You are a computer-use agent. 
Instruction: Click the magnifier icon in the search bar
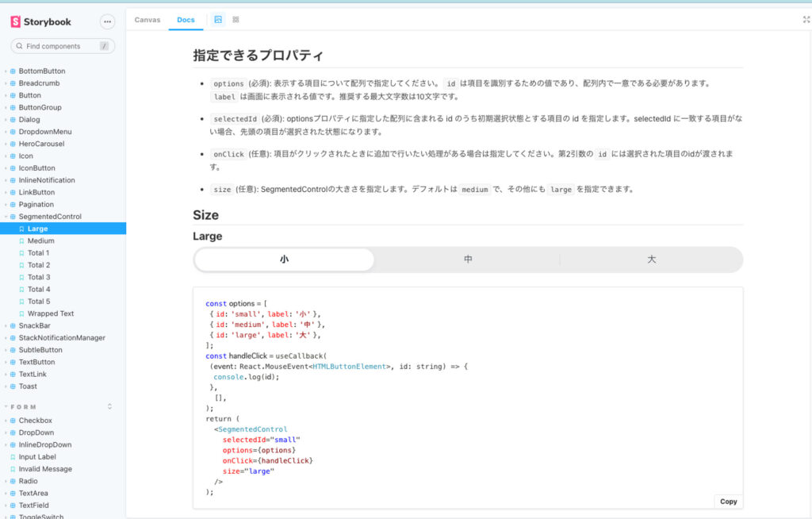(18, 46)
